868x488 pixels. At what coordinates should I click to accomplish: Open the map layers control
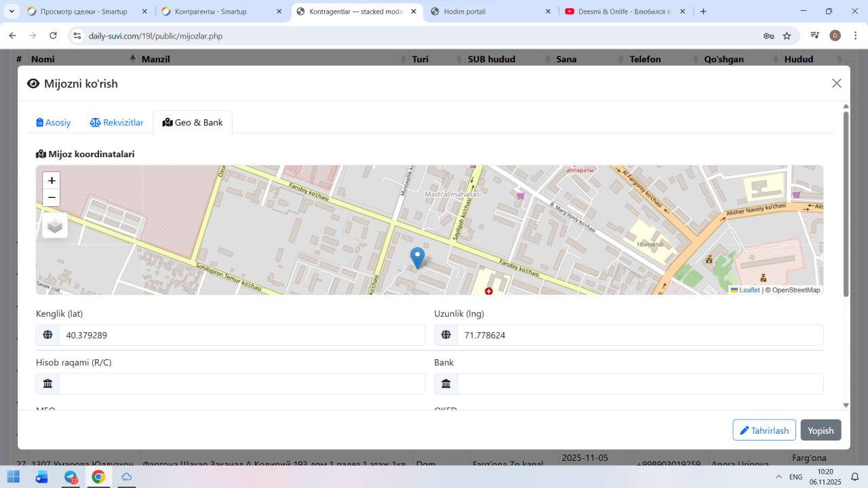pyautogui.click(x=55, y=226)
